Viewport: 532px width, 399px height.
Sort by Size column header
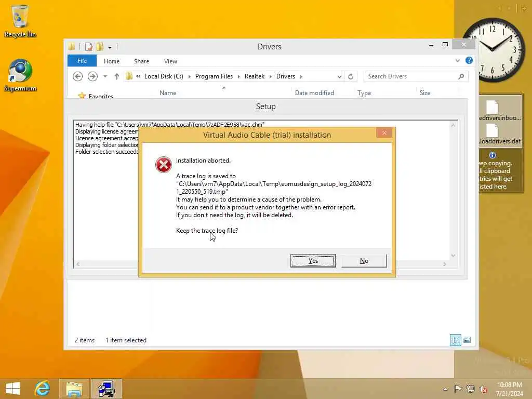click(425, 92)
